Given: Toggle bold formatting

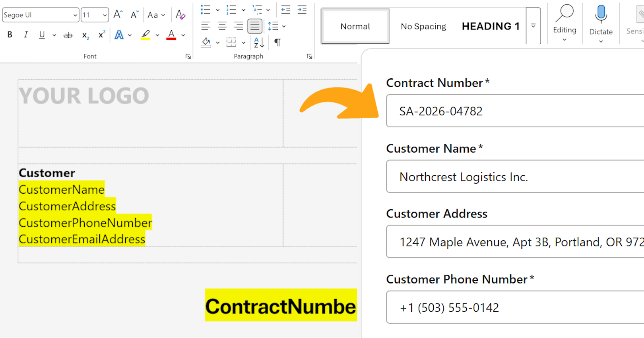Looking at the screenshot, I should [10, 35].
